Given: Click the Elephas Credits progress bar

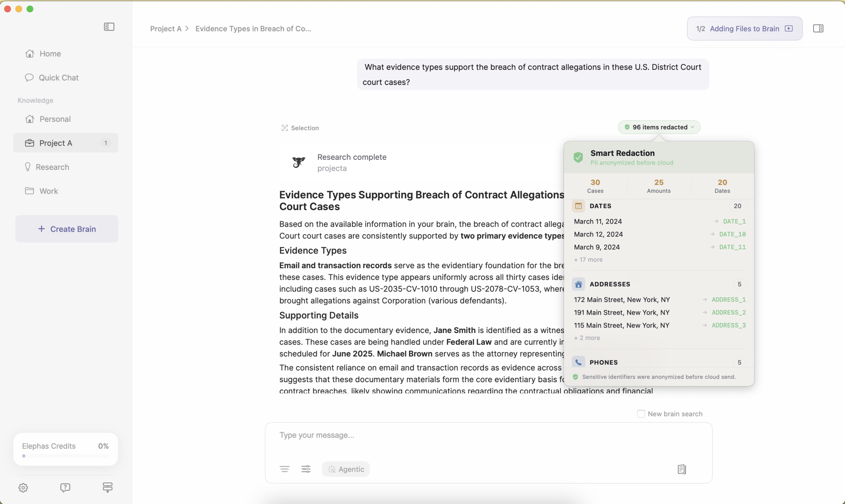Looking at the screenshot, I should click(66, 456).
